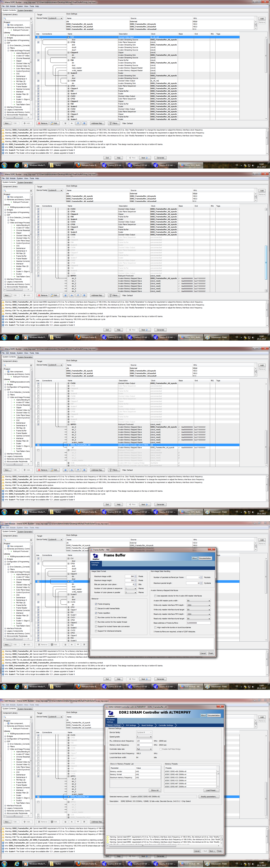Check Align read/write bursts on burst boundaries

tap(155, 627)
